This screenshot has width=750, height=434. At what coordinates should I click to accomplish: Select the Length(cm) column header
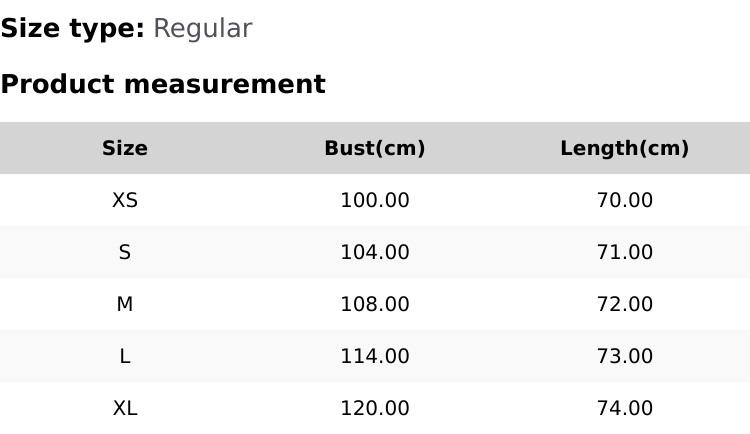[625, 149]
